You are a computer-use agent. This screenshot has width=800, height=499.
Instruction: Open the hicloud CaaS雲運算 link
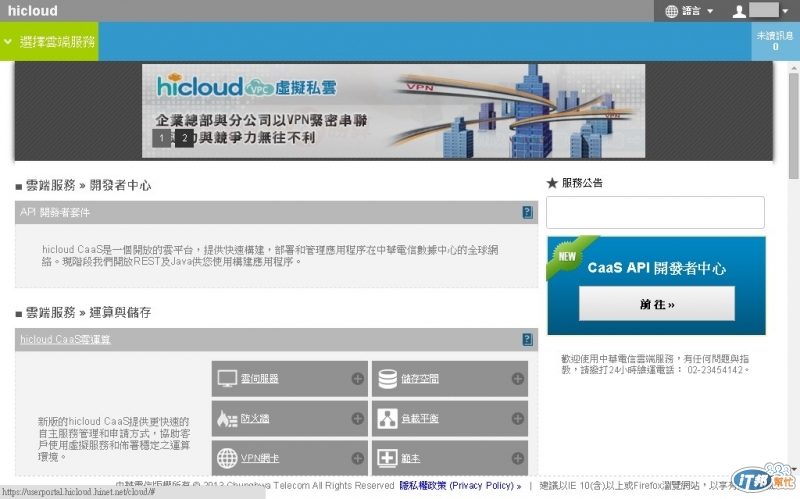[65, 339]
